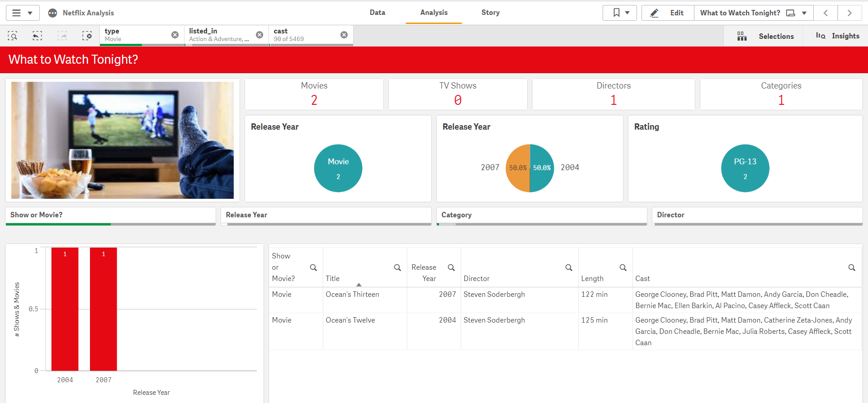
Task: Click Steven Soderbergh in Ocean's Thirteen row
Action: [494, 295]
